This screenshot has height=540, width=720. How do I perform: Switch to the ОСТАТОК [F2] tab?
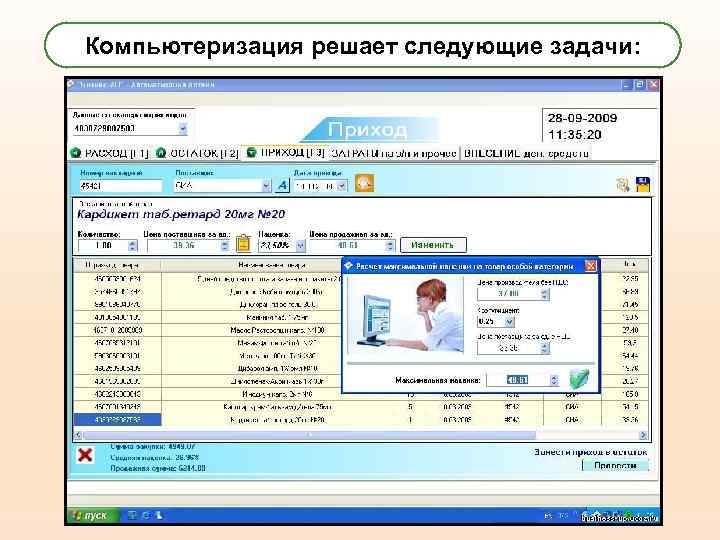[198, 153]
